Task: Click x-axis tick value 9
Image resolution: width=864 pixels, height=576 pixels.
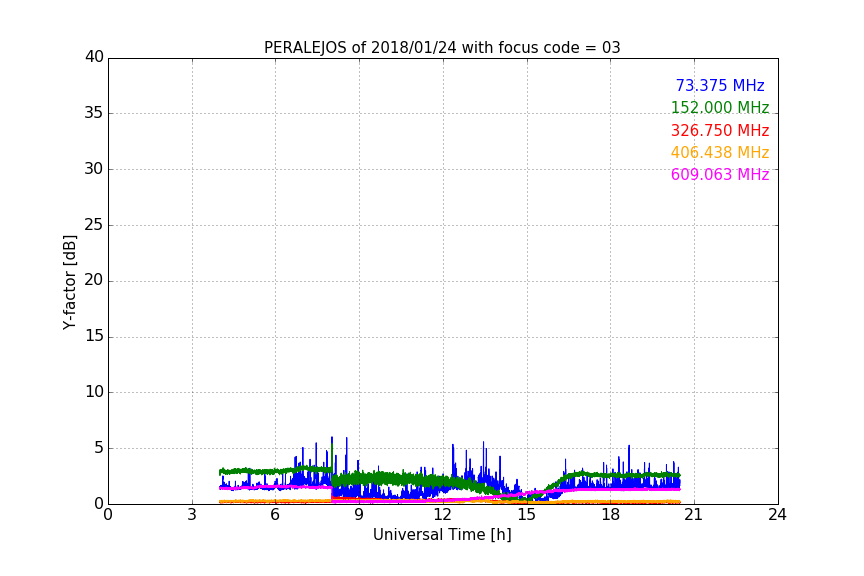Action: (359, 515)
